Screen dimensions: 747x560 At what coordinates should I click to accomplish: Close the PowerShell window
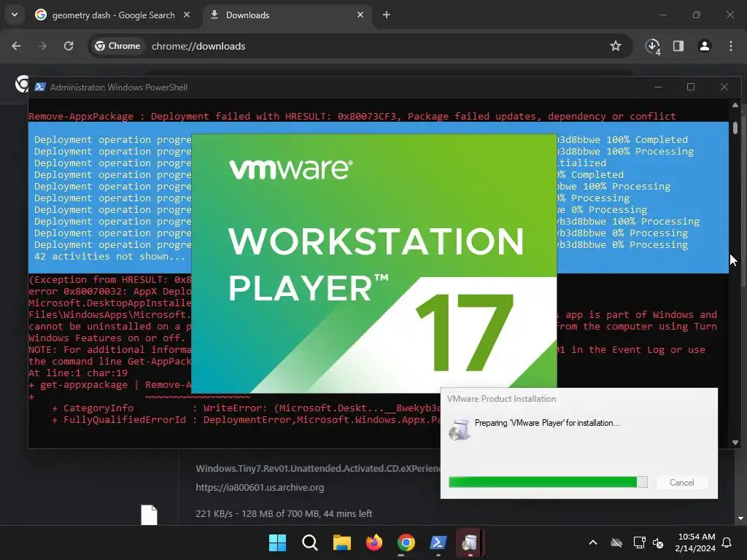point(724,87)
